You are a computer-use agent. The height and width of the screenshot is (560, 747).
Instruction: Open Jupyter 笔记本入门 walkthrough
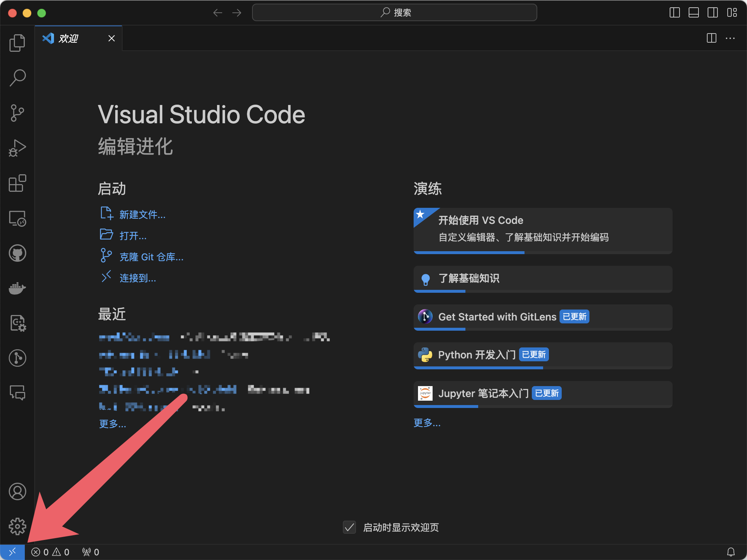[x=543, y=394]
